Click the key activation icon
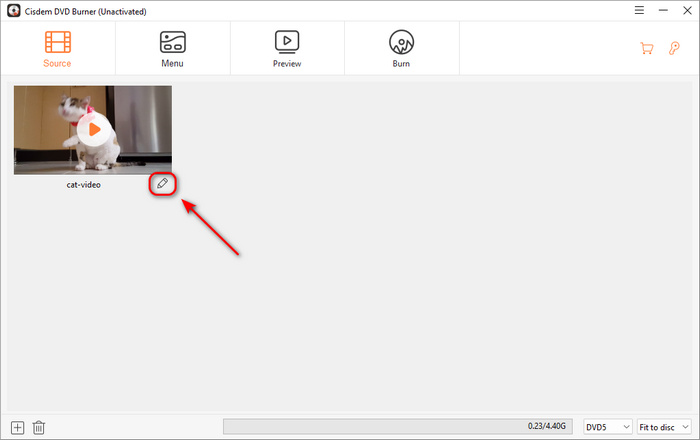 click(674, 48)
